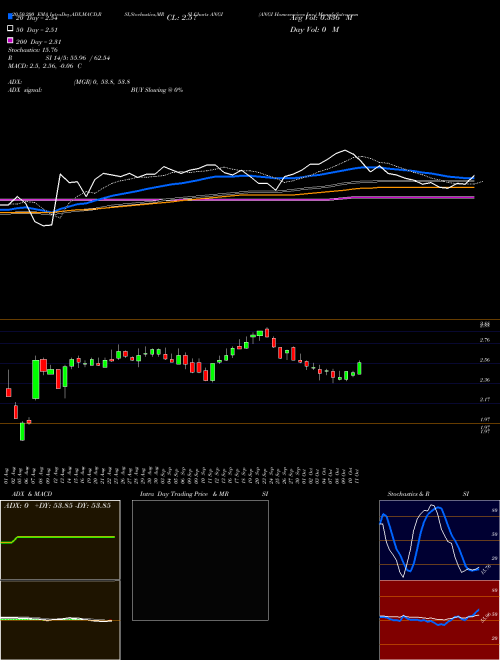Click the 2.17 price axis label
The width and height of the screenshot is (500, 660).
pyautogui.click(x=484, y=399)
